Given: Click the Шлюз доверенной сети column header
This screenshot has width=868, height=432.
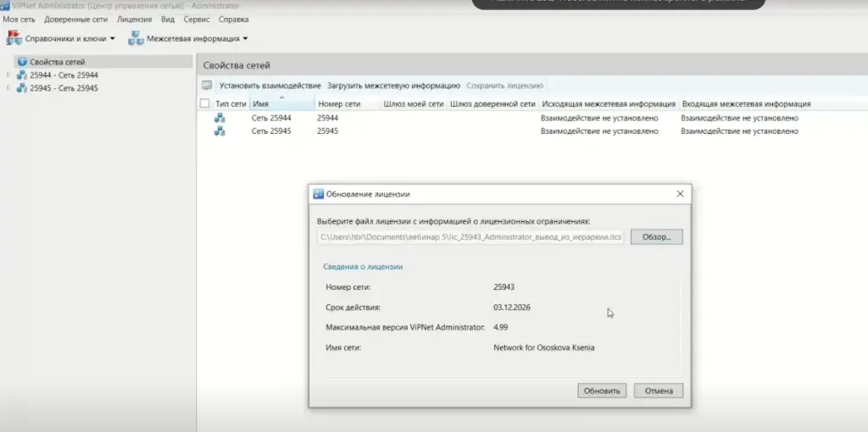Looking at the screenshot, I should tap(492, 103).
